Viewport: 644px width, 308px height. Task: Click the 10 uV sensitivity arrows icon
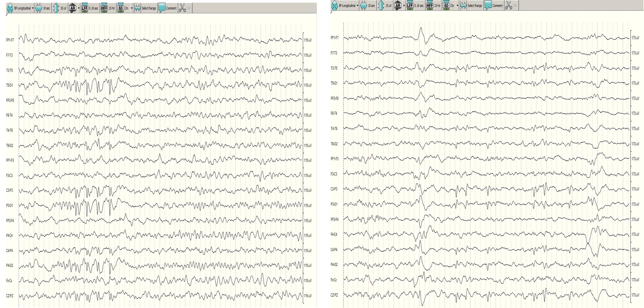click(x=56, y=8)
